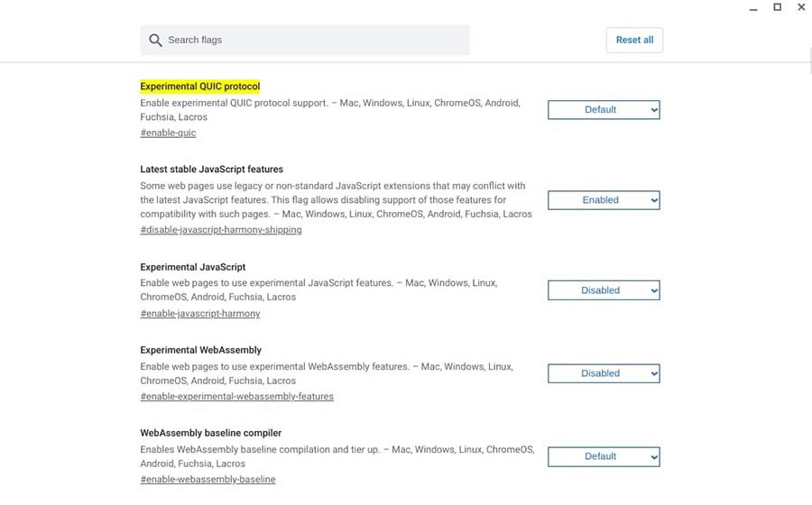
Task: Click the #enable-webassembly-baseline link
Action: tap(208, 480)
